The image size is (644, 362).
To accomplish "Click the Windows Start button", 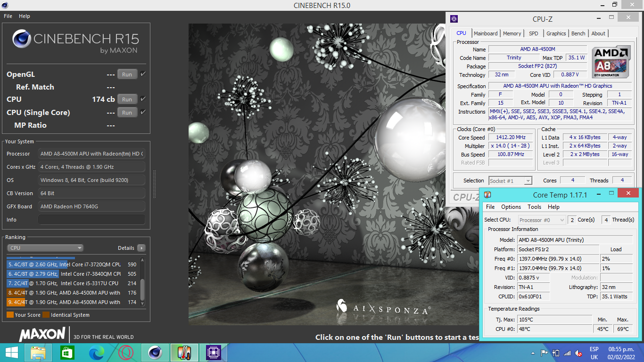I will click(x=12, y=353).
